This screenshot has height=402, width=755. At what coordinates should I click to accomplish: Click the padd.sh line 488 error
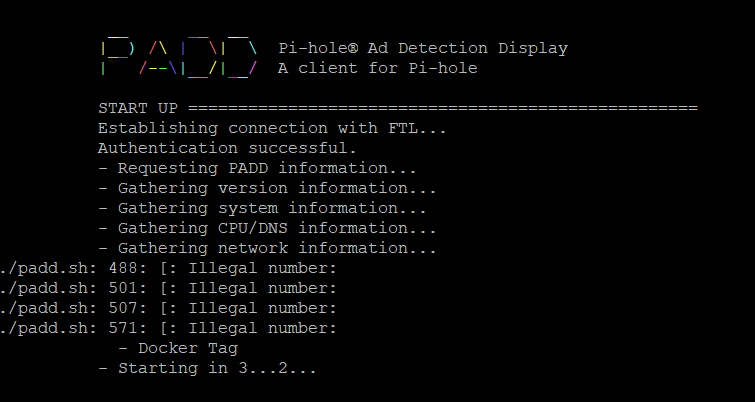point(168,268)
